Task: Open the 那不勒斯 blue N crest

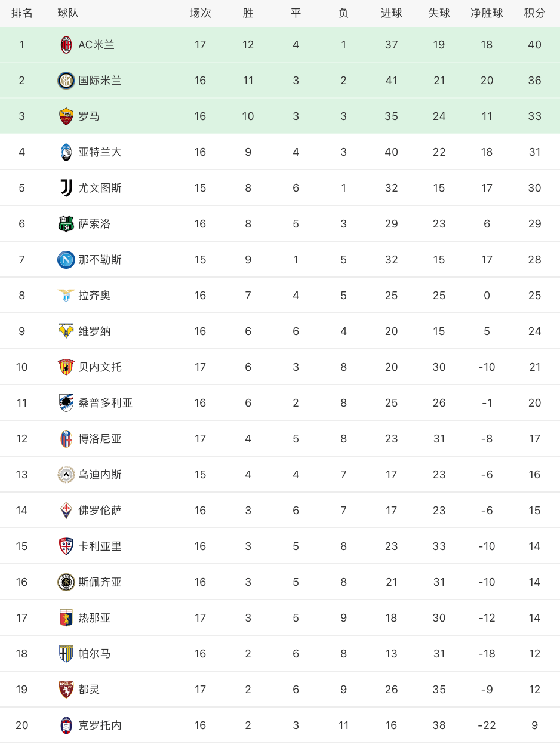Action: 66,260
